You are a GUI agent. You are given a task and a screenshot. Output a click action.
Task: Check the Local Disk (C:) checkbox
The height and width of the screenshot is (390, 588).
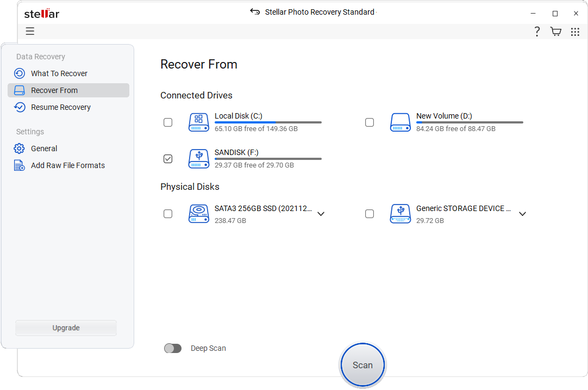coord(168,122)
